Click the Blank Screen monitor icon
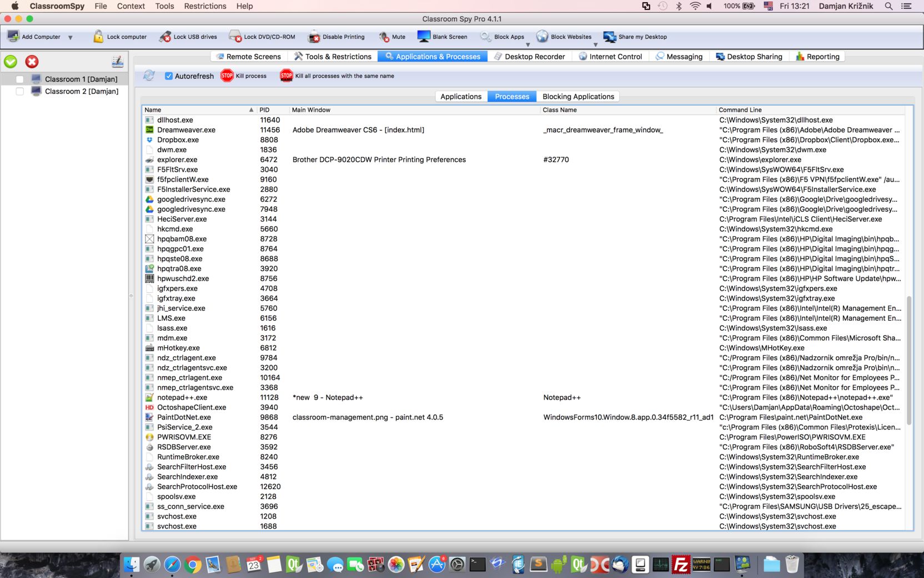Image resolution: width=924 pixels, height=578 pixels. tap(424, 37)
